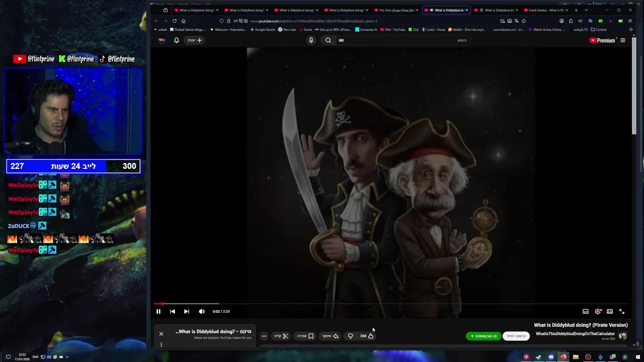This screenshot has width=644, height=362.
Task: Search with voice microphone icon
Action: [x=311, y=40]
